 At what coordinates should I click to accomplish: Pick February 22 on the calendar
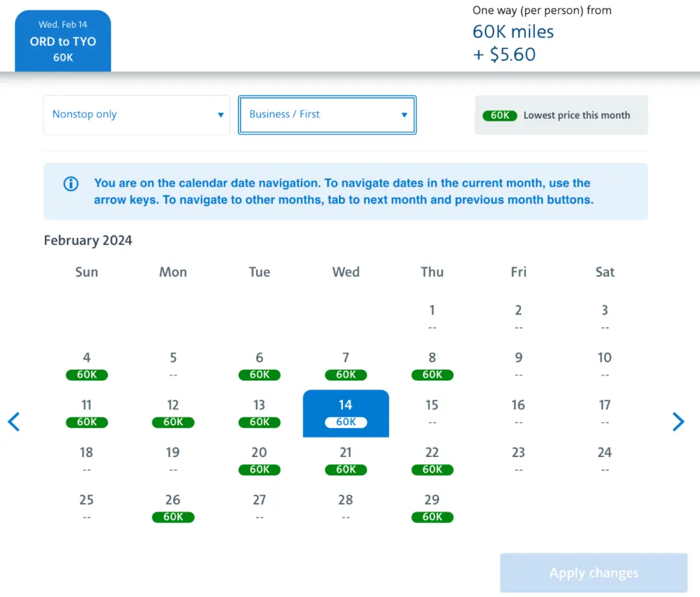tap(432, 460)
